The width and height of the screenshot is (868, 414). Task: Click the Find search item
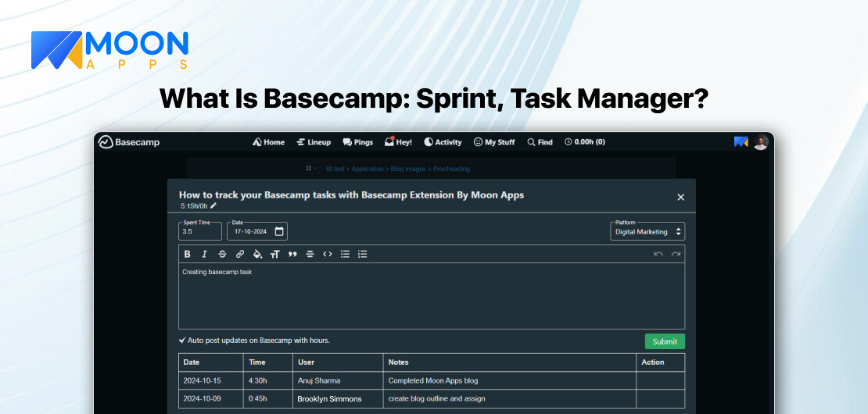point(540,142)
